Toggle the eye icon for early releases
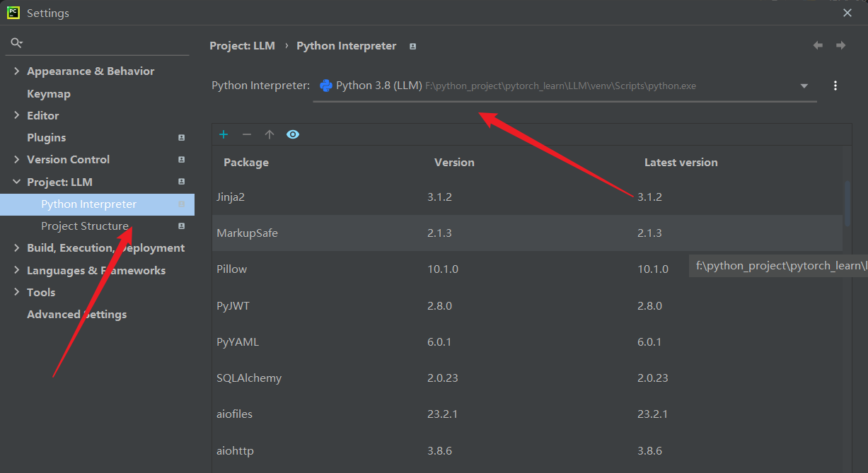This screenshot has height=473, width=868. click(x=293, y=134)
